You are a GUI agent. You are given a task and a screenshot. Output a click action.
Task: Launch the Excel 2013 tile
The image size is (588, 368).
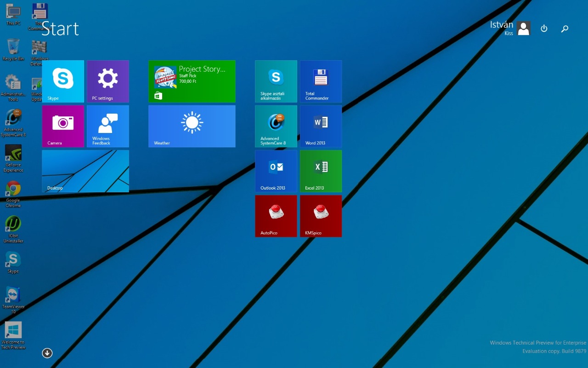pos(321,171)
